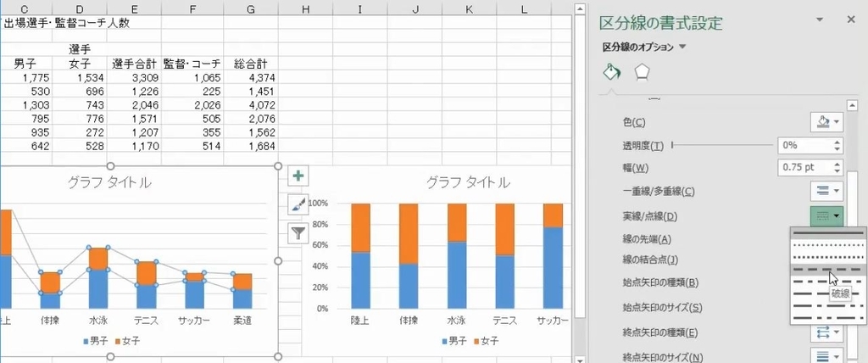Click the 監督・コーチ header cell
The image size is (868, 363).
click(192, 64)
